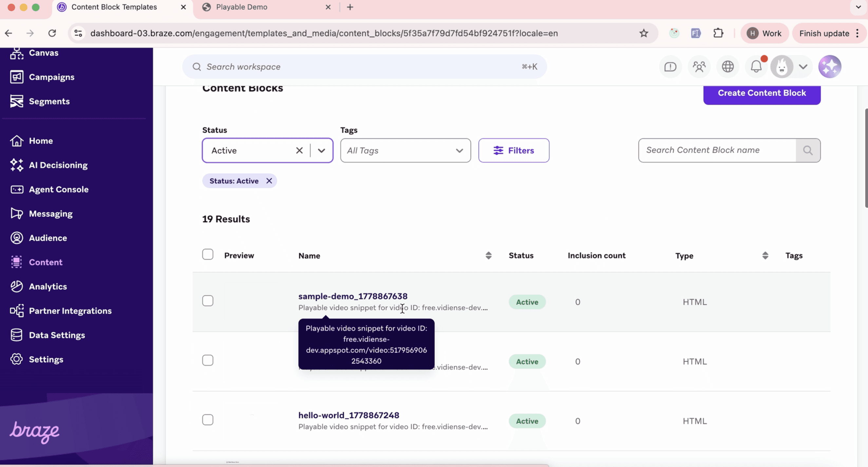This screenshot has width=868, height=467.
Task: Open the Audience sidebar menu
Action: coord(38,238)
